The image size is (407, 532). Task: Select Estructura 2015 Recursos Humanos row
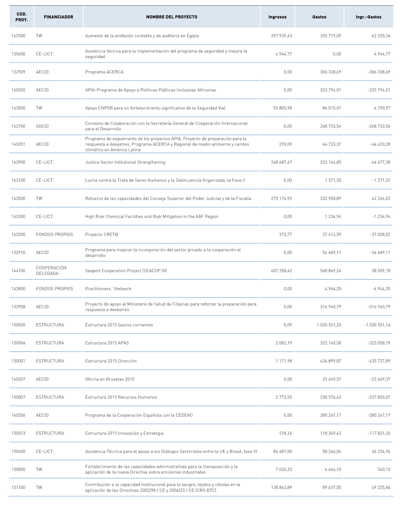[x=201, y=397]
